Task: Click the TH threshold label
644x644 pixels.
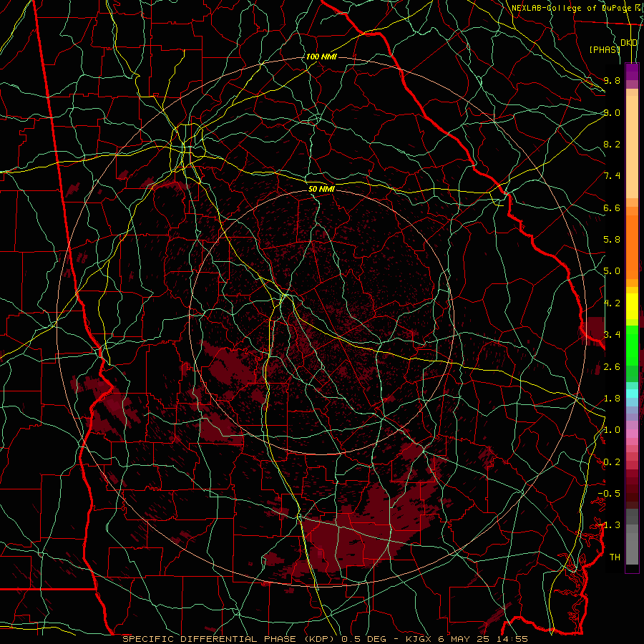Action: click(615, 557)
